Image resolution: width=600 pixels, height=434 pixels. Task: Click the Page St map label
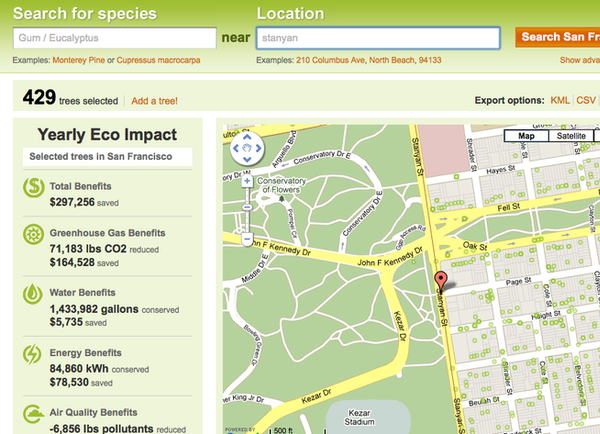[x=518, y=282]
